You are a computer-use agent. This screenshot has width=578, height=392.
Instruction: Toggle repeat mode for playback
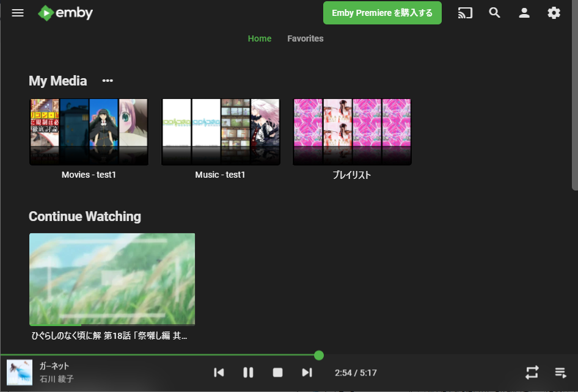coord(532,372)
